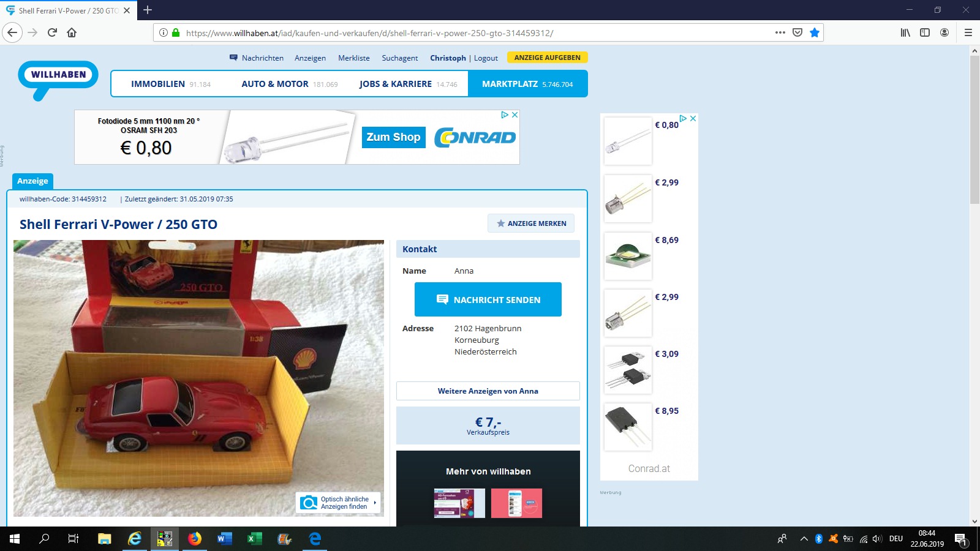Switch to the Jobs & Karriere category
The height and width of the screenshot is (551, 980).
click(408, 84)
